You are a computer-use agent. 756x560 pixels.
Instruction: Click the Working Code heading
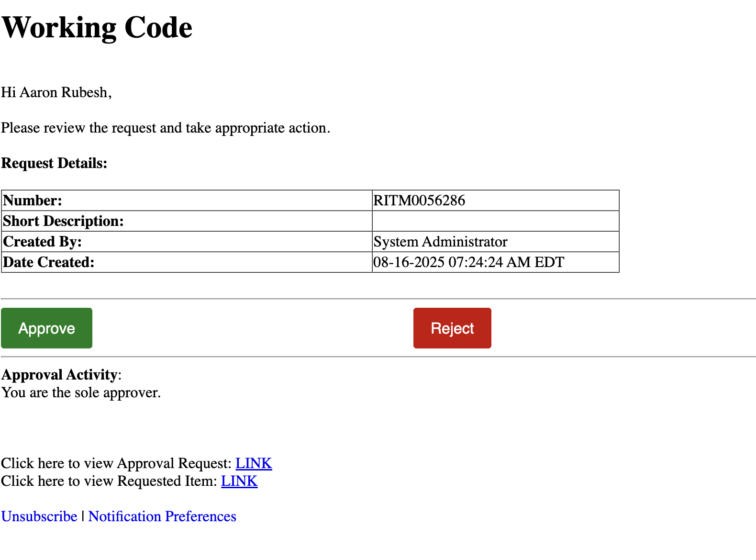(97, 27)
